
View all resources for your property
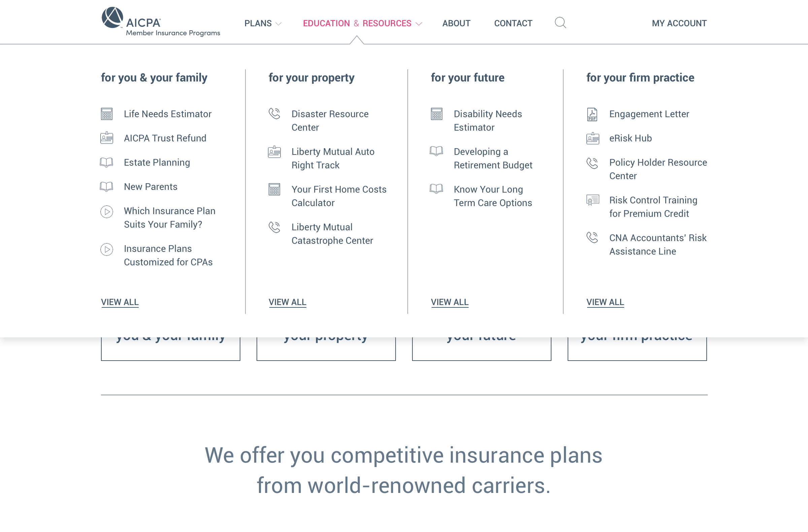[287, 302]
